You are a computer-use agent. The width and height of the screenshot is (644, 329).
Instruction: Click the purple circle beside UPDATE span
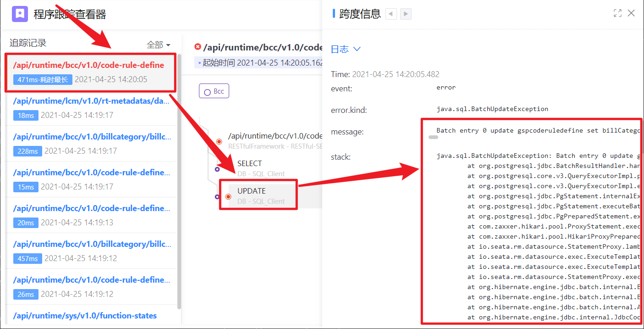[217, 197]
